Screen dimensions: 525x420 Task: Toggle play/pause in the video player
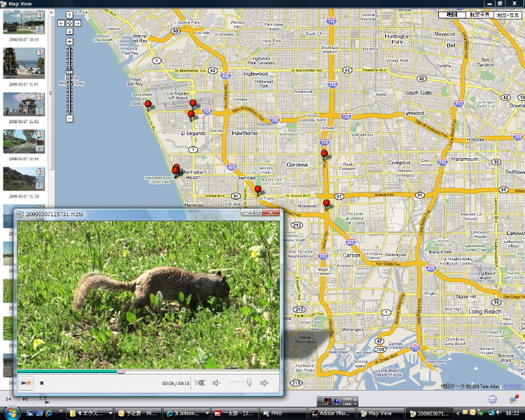[x=25, y=383]
